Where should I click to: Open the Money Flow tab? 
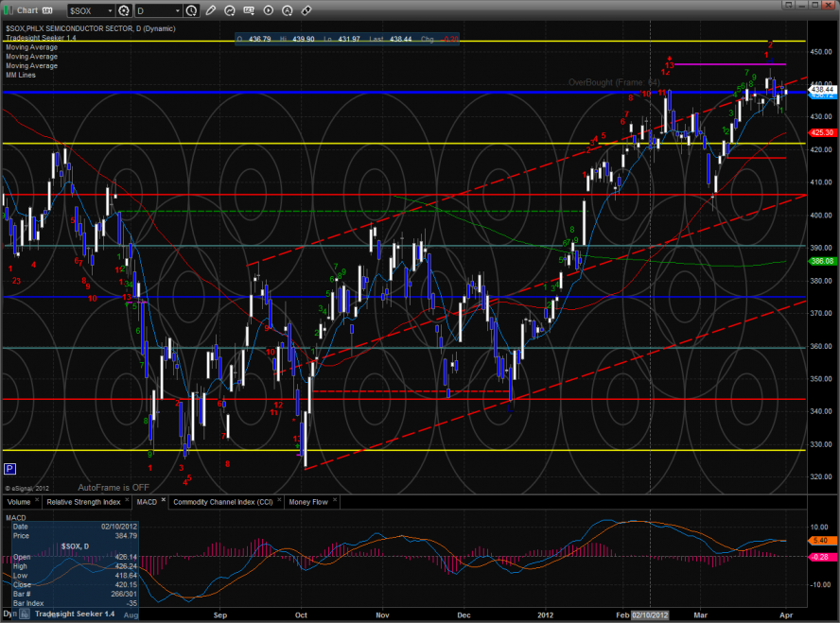pyautogui.click(x=308, y=502)
